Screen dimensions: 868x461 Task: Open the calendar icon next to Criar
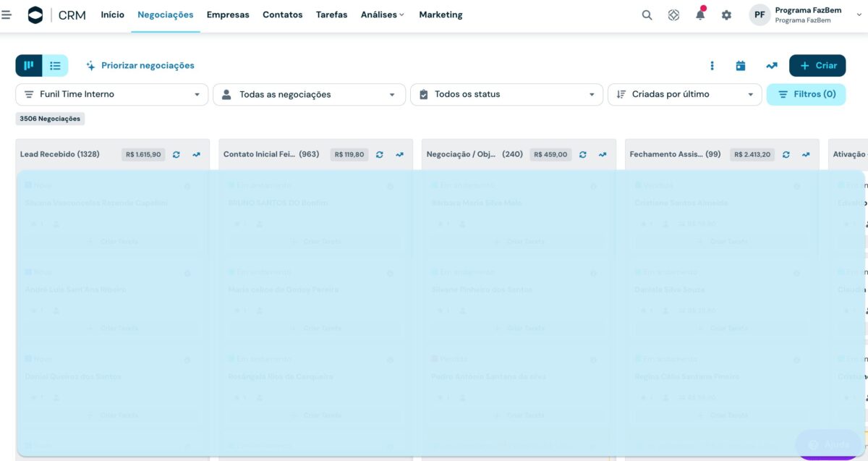(741, 65)
